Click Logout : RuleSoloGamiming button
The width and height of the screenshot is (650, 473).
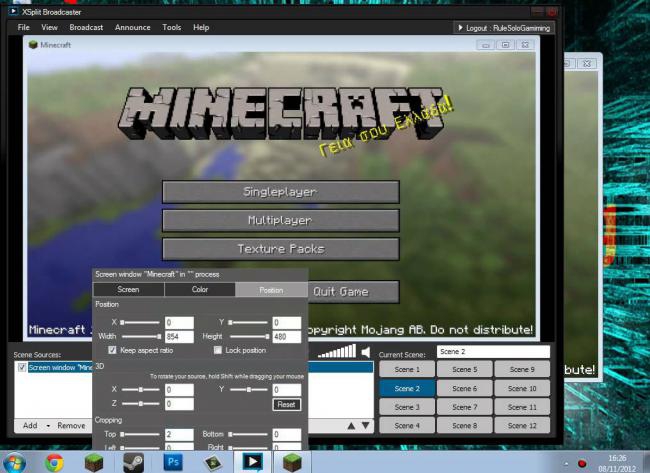[x=504, y=28]
